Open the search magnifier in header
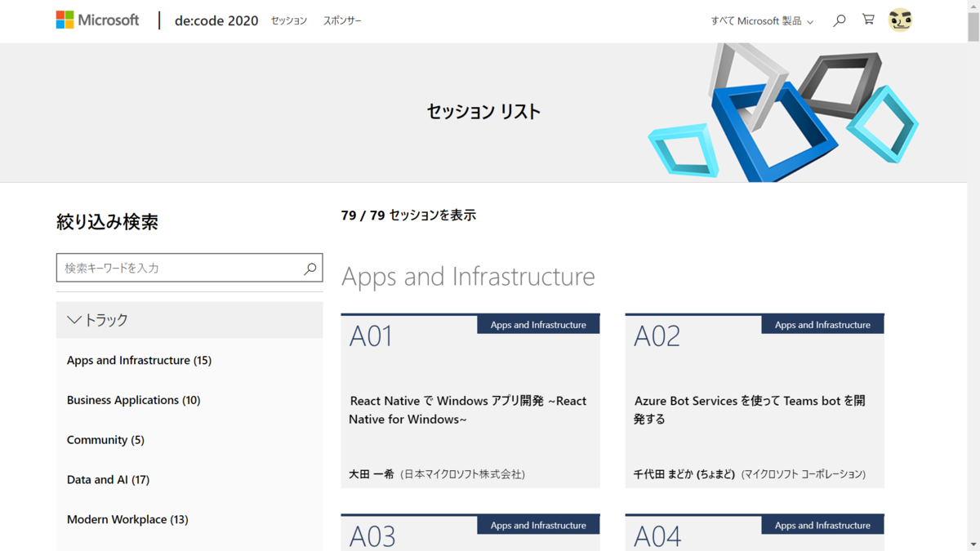Image resolution: width=980 pixels, height=551 pixels. coord(839,20)
